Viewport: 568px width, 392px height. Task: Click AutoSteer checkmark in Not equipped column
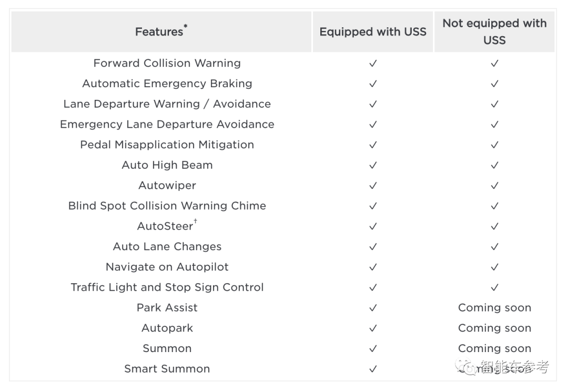click(x=494, y=226)
